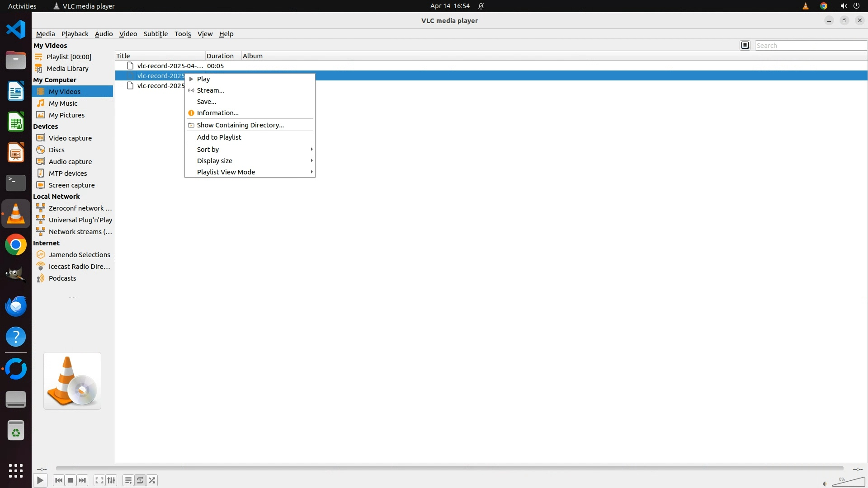Open Podcasts under Internet
The height and width of the screenshot is (488, 868).
tap(62, 278)
